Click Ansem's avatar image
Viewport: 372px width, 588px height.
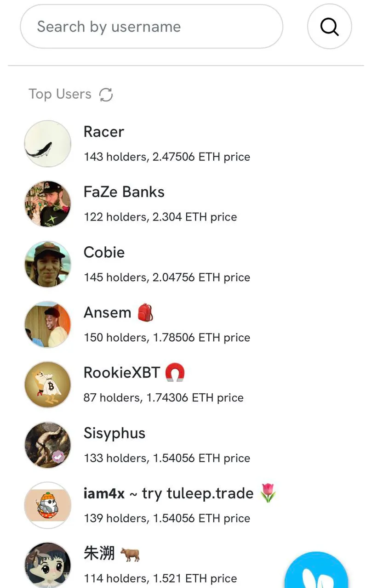pos(47,324)
